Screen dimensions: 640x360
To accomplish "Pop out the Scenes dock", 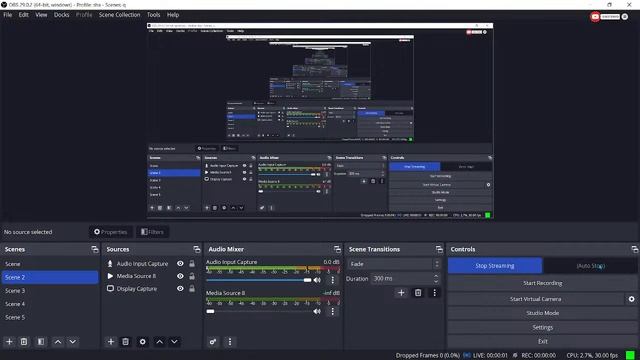I will [95, 249].
